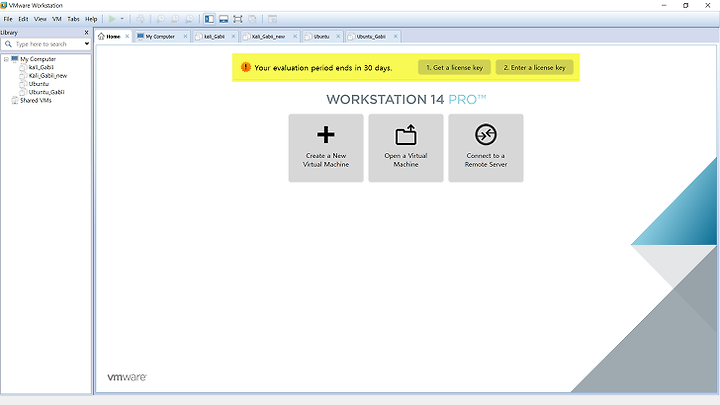Open the Manage Snapshots toolbar icon

(x=189, y=19)
